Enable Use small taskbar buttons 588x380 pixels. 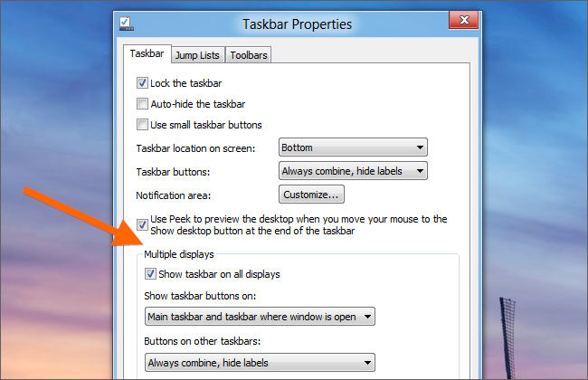(x=142, y=125)
